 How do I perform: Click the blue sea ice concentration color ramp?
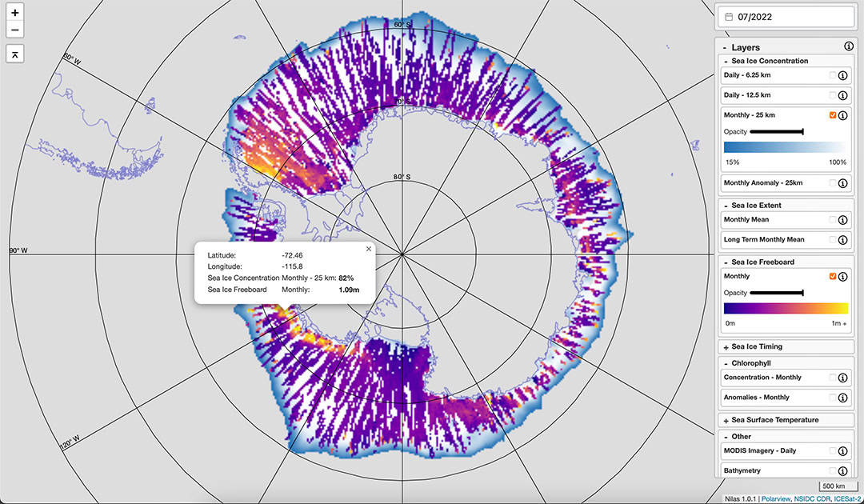786,147
